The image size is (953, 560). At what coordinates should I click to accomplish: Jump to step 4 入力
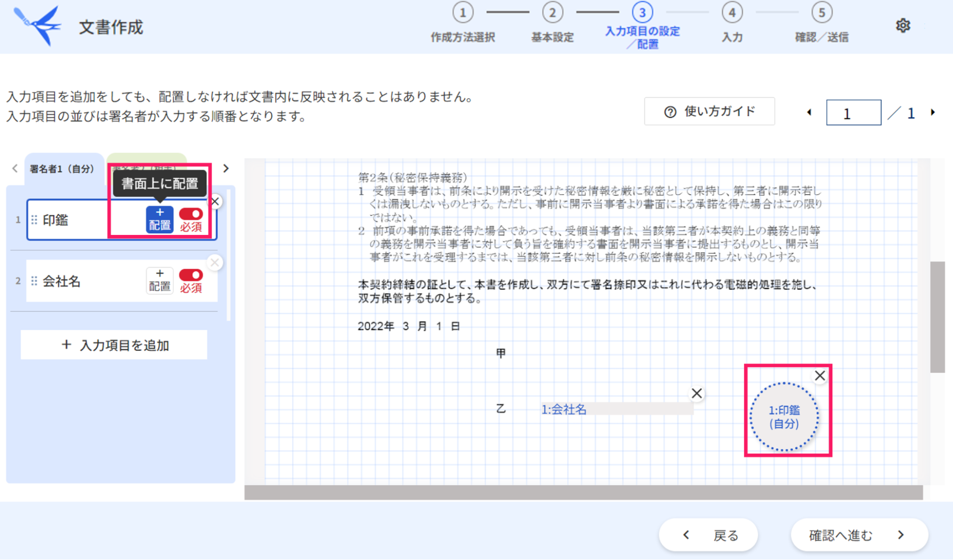coord(732,23)
